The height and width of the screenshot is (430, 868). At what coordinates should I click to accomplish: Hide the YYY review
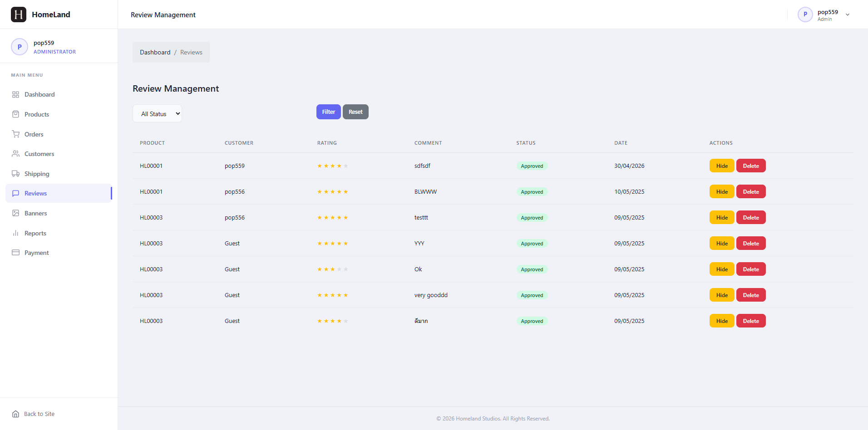point(722,243)
